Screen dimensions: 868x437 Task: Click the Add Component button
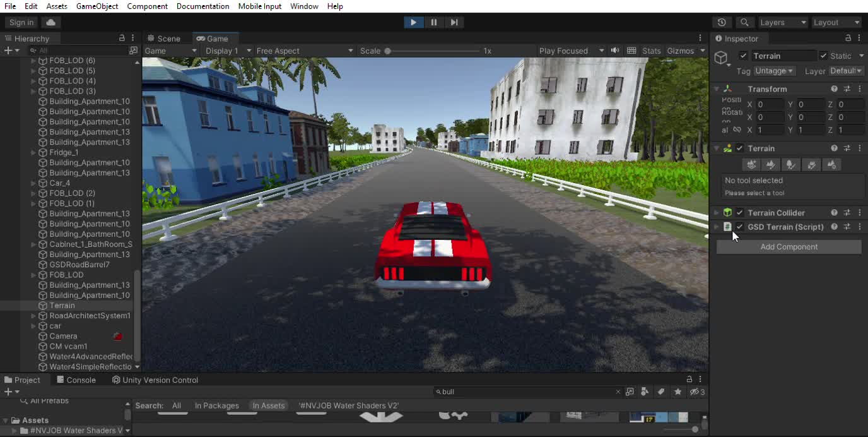click(789, 247)
